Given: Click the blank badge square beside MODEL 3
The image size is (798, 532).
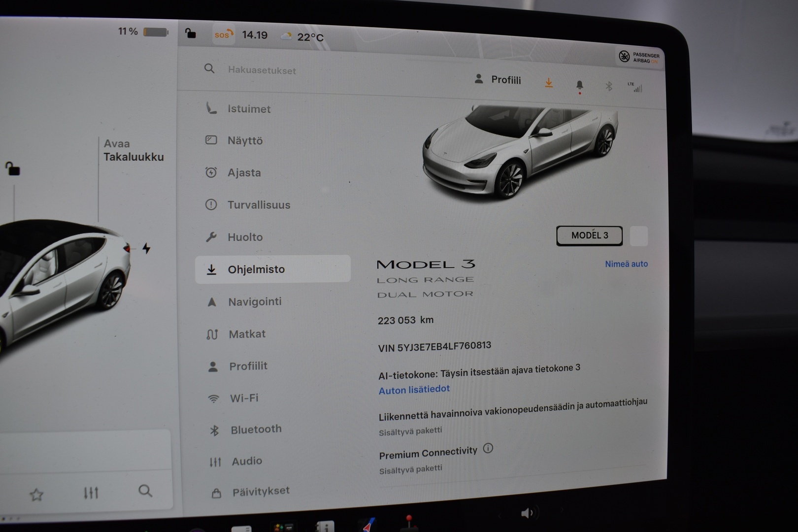Looking at the screenshot, I should (x=639, y=236).
